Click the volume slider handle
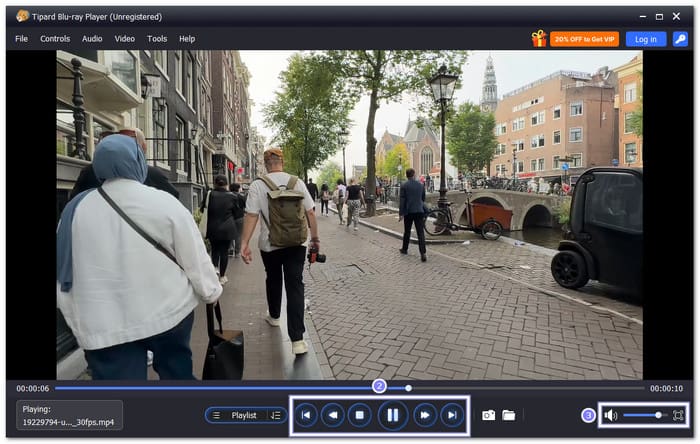 (x=658, y=415)
